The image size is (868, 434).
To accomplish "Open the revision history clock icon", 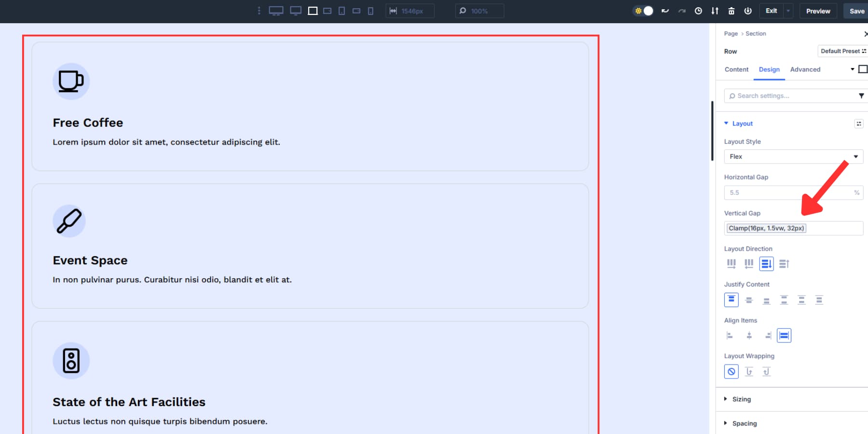I will [698, 11].
